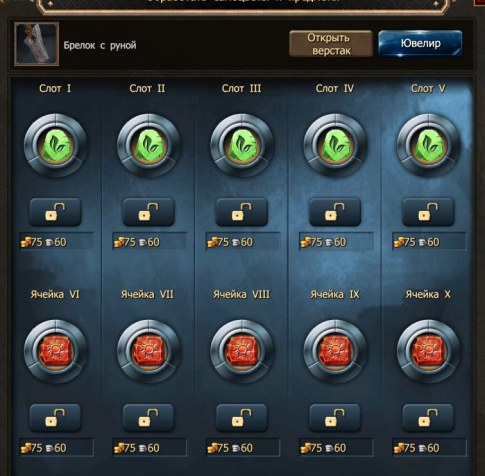
Task: Unlock Слот III with its padlock button
Action: [242, 212]
